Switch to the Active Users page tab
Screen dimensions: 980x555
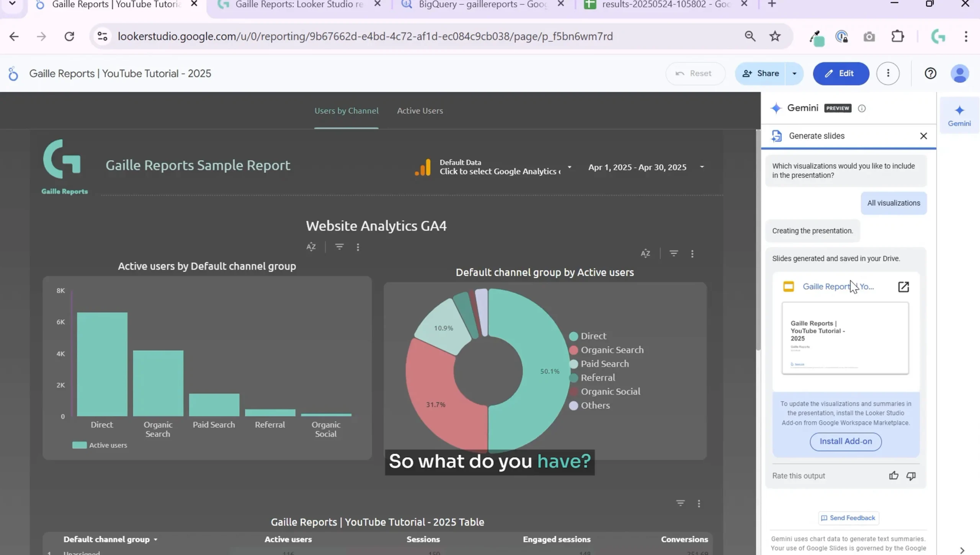(420, 111)
